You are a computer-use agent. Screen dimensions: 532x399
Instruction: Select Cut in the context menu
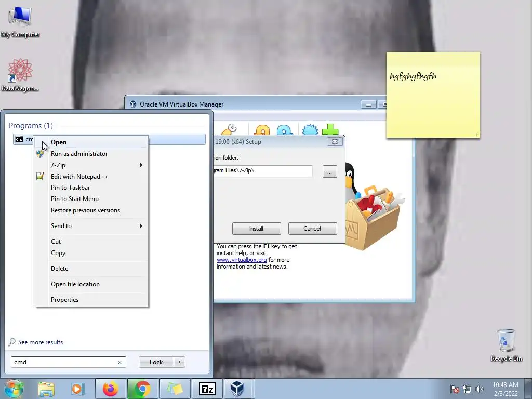coord(90,242)
